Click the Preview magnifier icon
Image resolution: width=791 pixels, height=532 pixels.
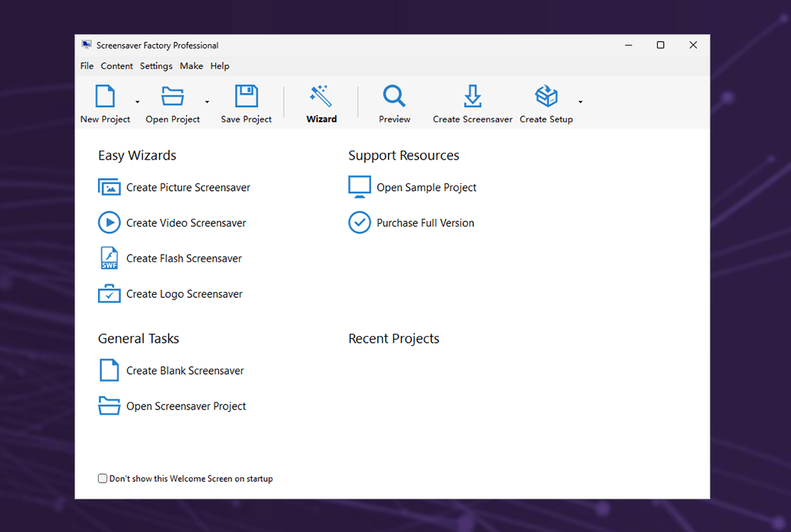point(394,96)
